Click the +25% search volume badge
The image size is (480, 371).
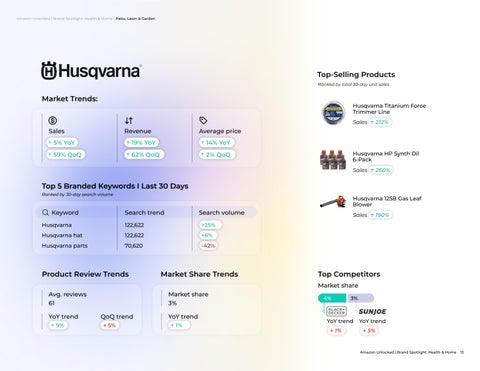[210, 225]
